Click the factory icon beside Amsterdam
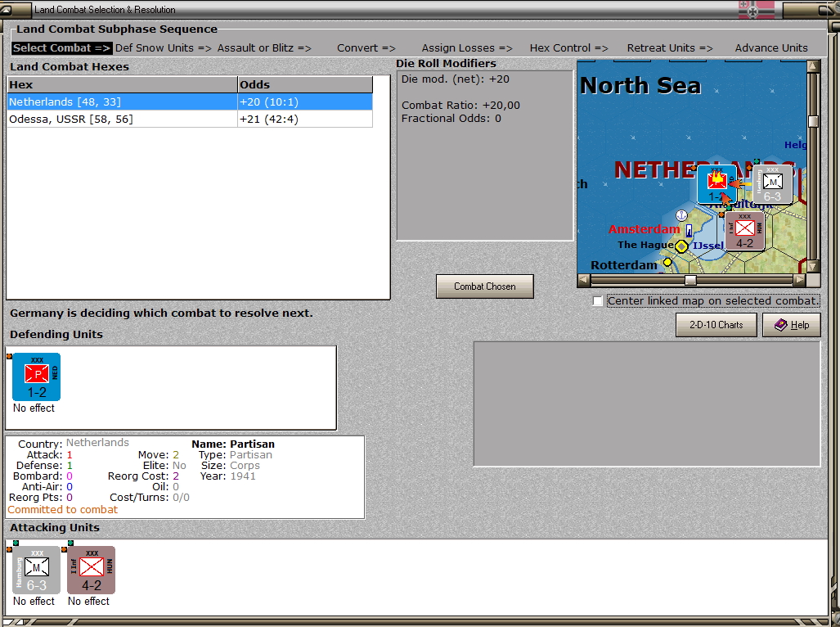 [689, 231]
